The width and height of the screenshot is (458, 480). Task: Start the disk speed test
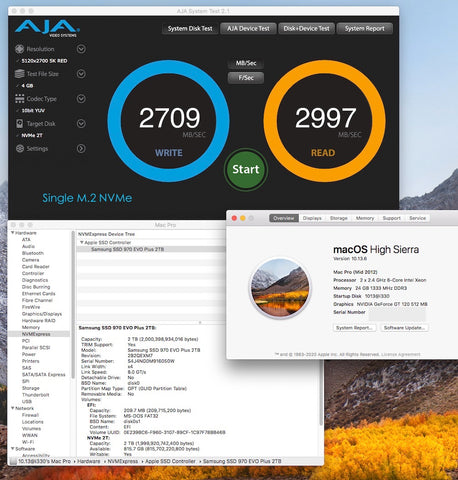click(x=246, y=169)
